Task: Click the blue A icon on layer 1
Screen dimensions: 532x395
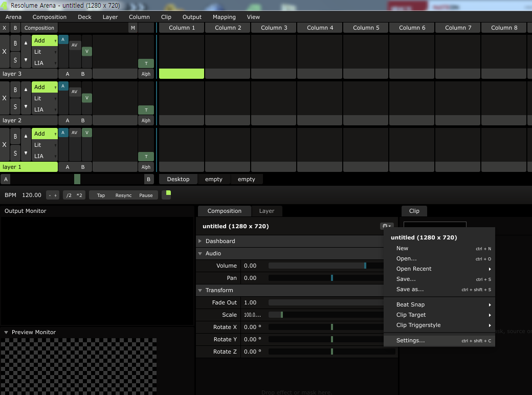Action: coord(63,133)
